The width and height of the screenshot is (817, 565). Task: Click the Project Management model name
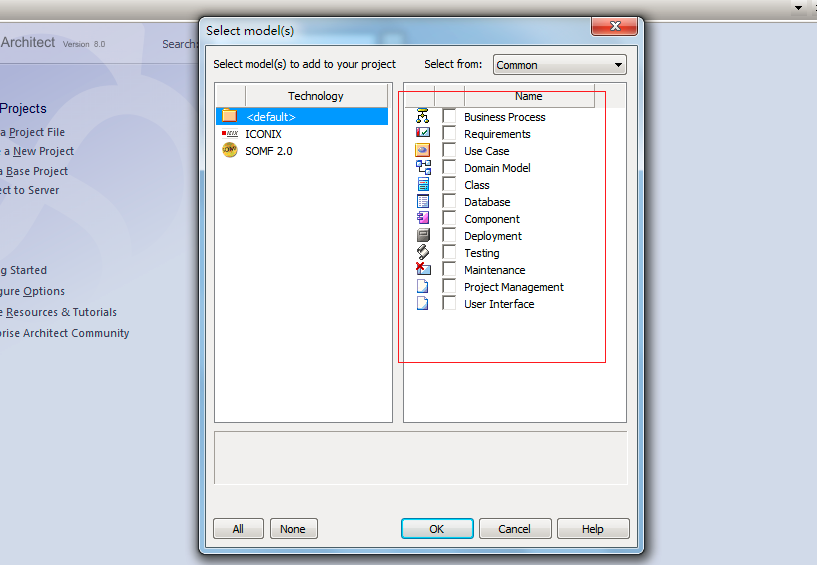[x=514, y=287]
